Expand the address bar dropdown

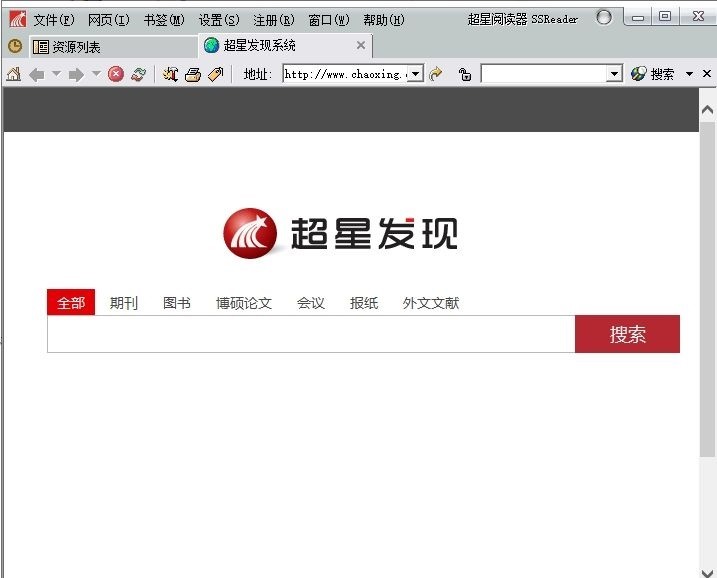tap(415, 74)
